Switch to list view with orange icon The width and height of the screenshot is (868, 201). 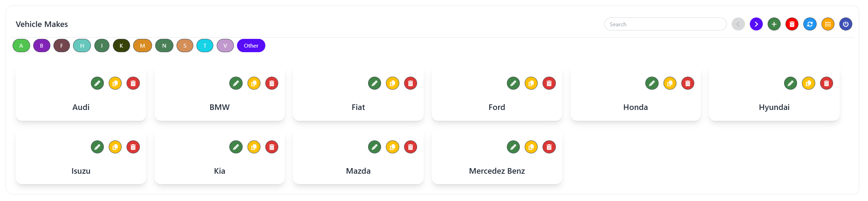[828, 24]
